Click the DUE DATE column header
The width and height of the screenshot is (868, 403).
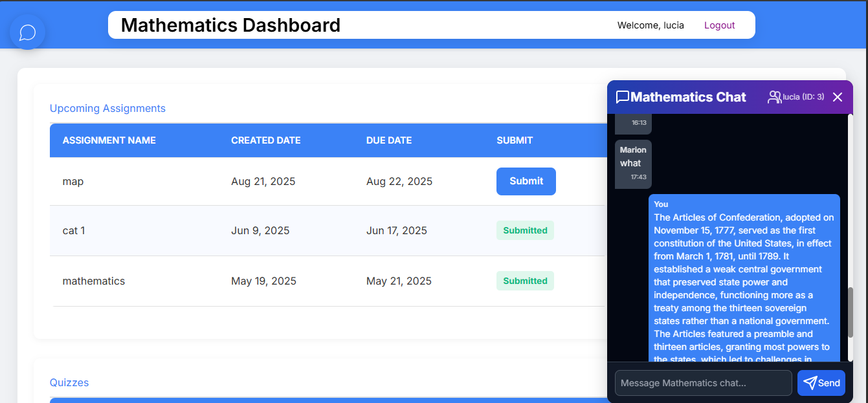click(389, 140)
